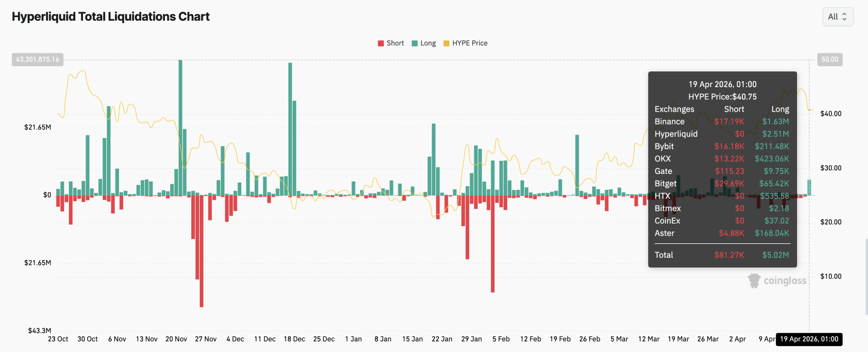Viewport: 868px width, 352px height.
Task: Click CoinEx's "$37.02" long value
Action: (777, 221)
